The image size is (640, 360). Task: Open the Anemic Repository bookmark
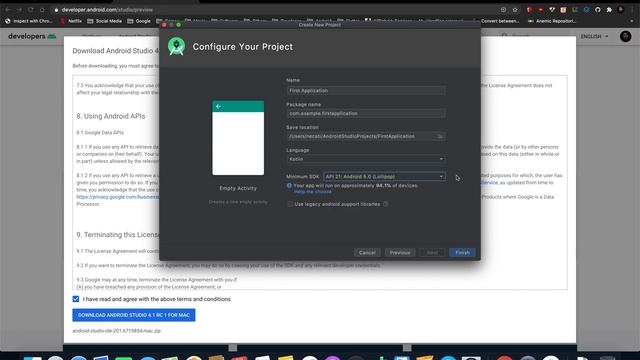552,21
